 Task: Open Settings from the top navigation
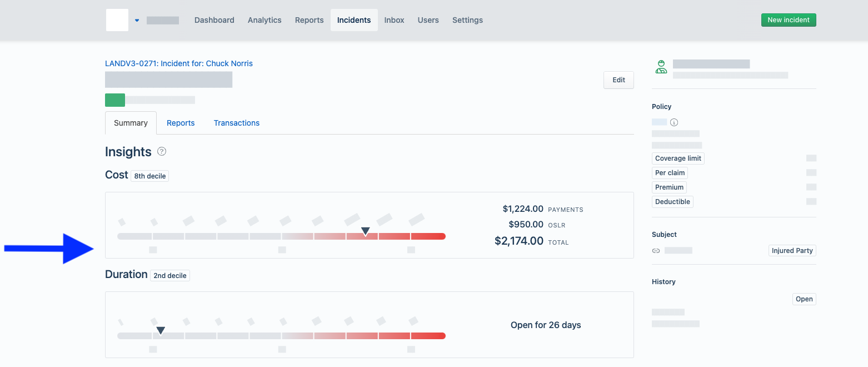(x=467, y=20)
